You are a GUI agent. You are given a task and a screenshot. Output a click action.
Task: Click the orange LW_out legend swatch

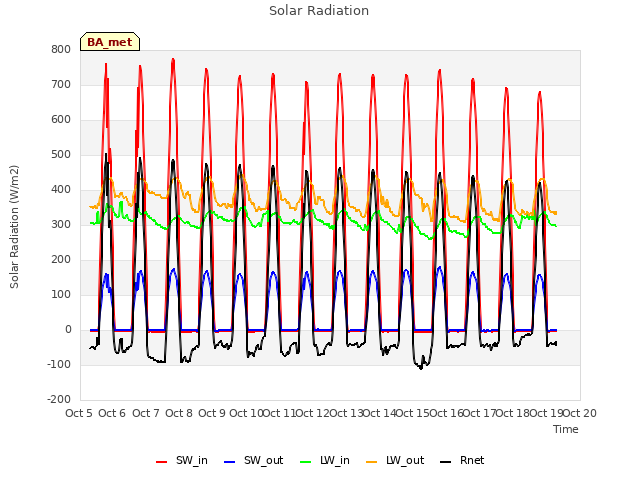point(372,462)
